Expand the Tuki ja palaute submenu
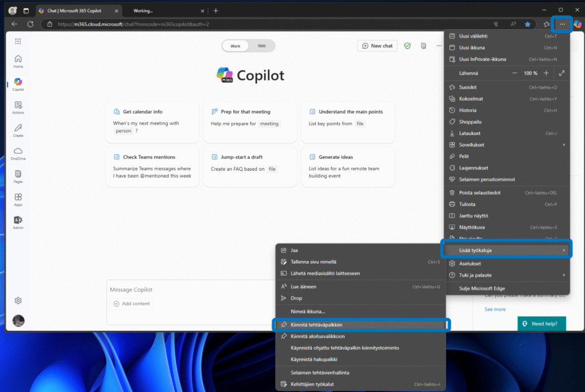 point(507,275)
